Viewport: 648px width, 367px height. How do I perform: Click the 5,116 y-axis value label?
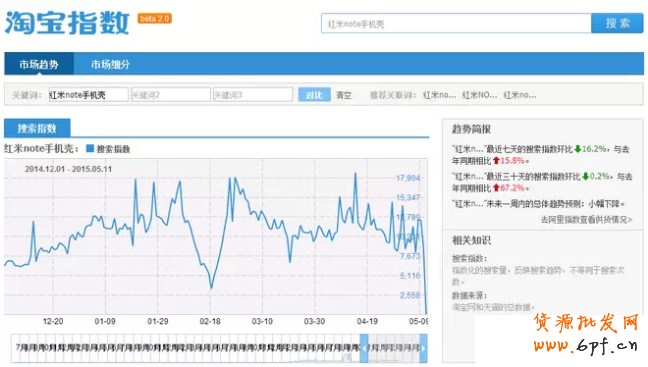point(410,276)
